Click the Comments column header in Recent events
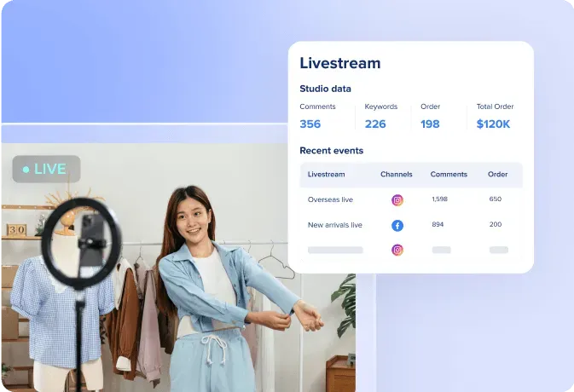This screenshot has width=574, height=392. click(x=449, y=175)
